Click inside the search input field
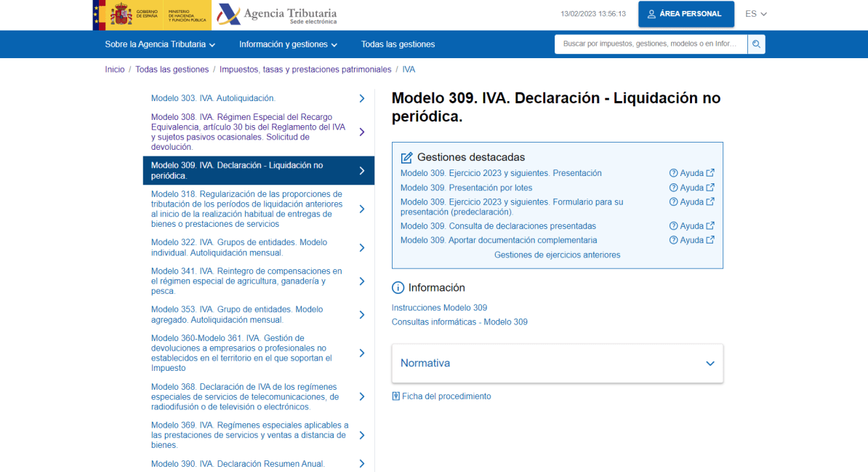This screenshot has height=472, width=868. click(647, 44)
